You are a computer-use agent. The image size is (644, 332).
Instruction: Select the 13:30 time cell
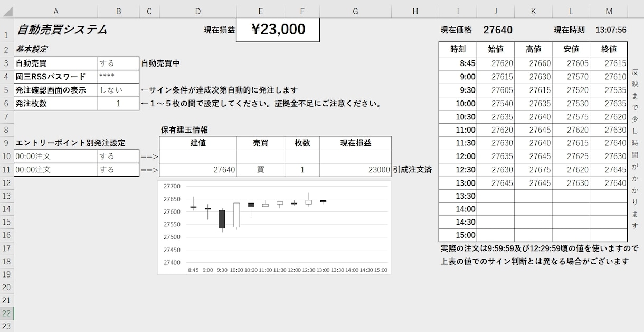point(458,196)
